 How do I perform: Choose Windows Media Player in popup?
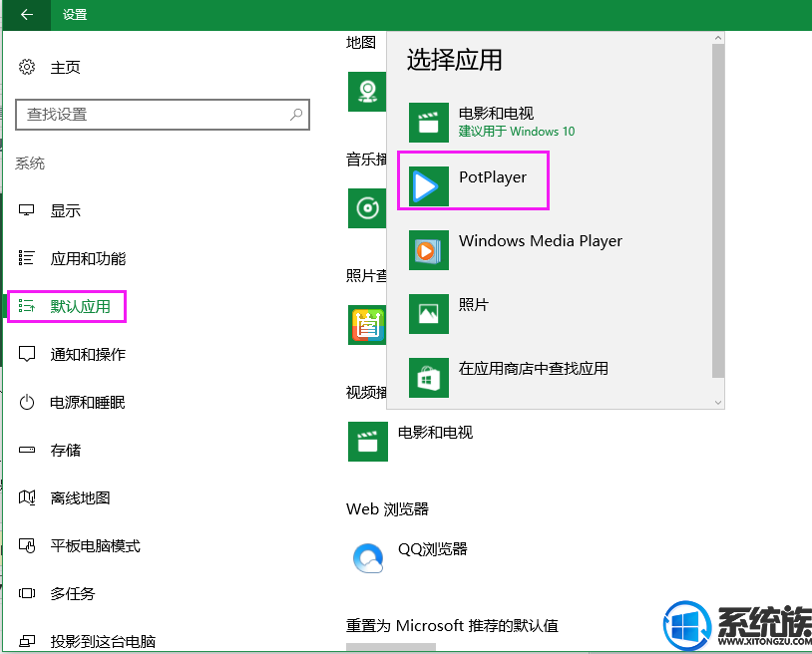pyautogui.click(x=540, y=241)
